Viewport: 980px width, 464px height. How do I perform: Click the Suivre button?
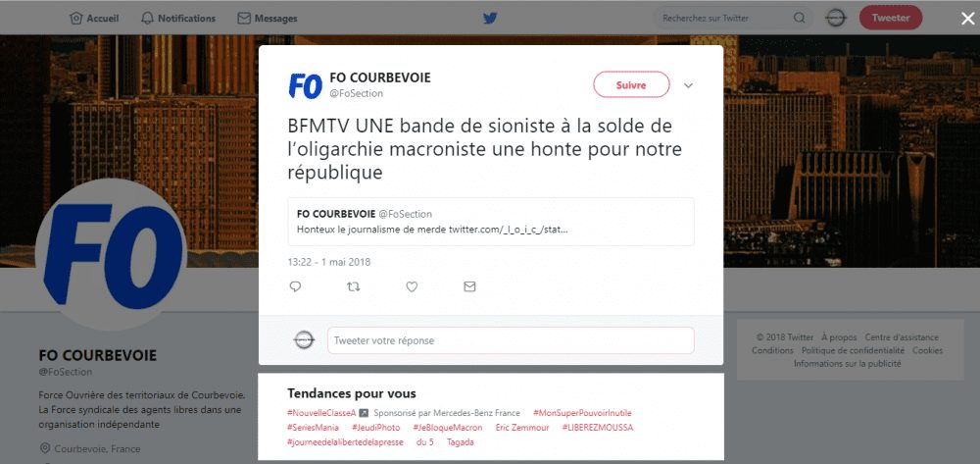pyautogui.click(x=631, y=85)
